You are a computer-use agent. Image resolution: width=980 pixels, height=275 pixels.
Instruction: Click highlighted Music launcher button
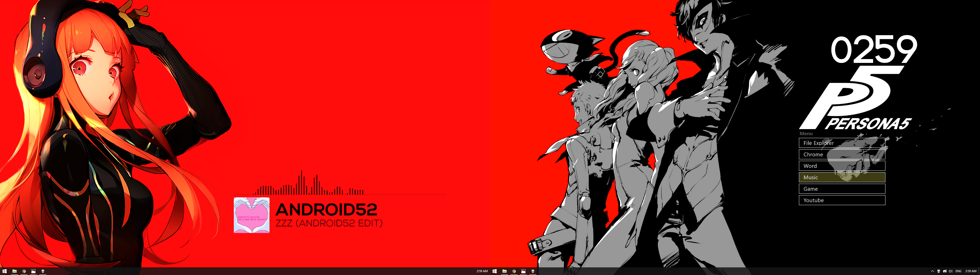tap(841, 177)
